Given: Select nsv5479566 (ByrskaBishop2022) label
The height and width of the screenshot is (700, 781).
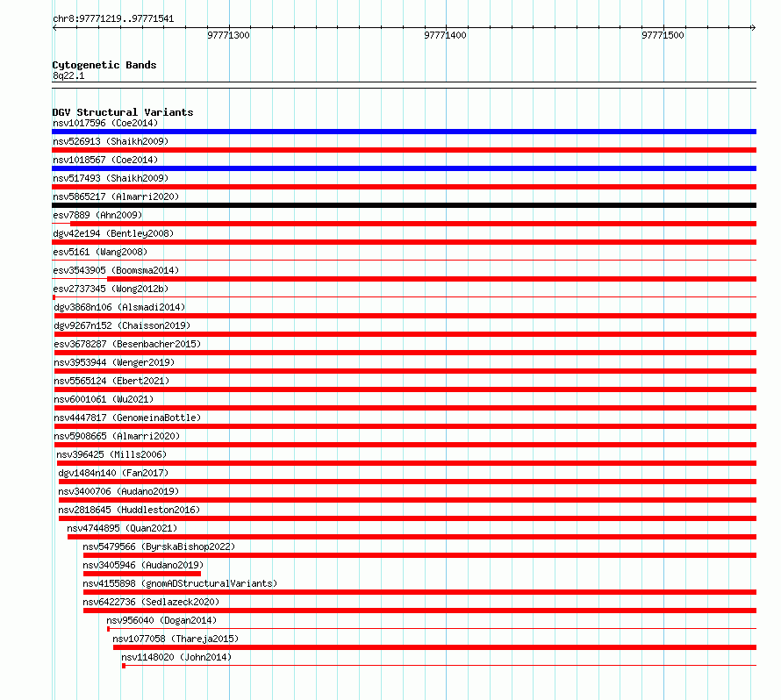Looking at the screenshot, I should click(159, 546).
